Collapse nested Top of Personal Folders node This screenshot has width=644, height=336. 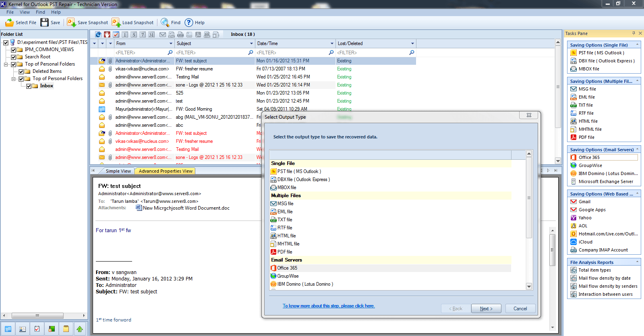point(14,79)
